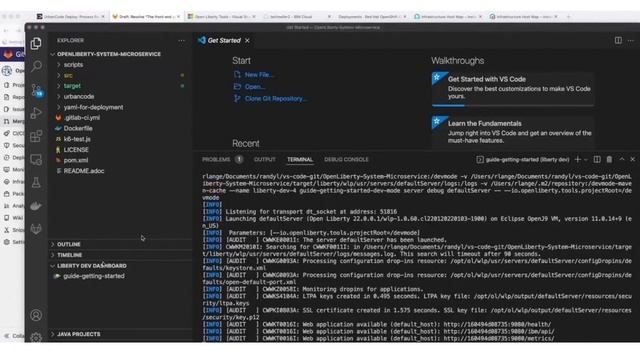This screenshot has width=640, height=360.
Task: Select the Get Started editor tab
Action: tap(224, 40)
